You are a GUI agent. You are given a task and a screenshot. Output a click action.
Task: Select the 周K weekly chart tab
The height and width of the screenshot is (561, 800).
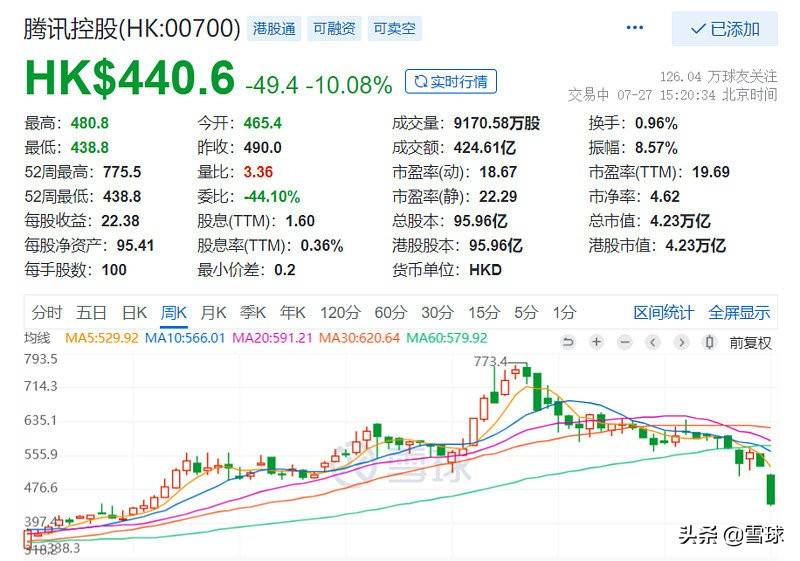point(173,312)
